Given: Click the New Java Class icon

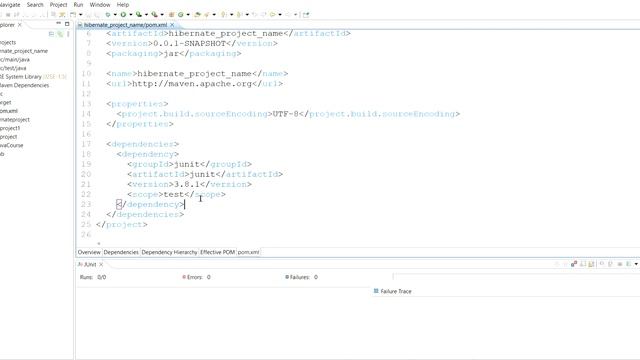Looking at the screenshot, I should point(180,14).
